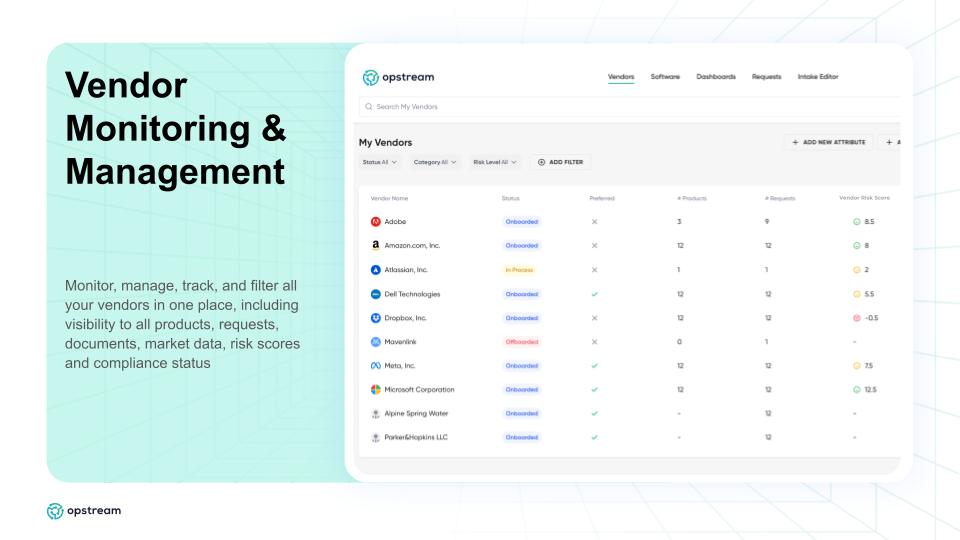Click the Add New Attribute button
Screen dimensions: 960x540
828,142
